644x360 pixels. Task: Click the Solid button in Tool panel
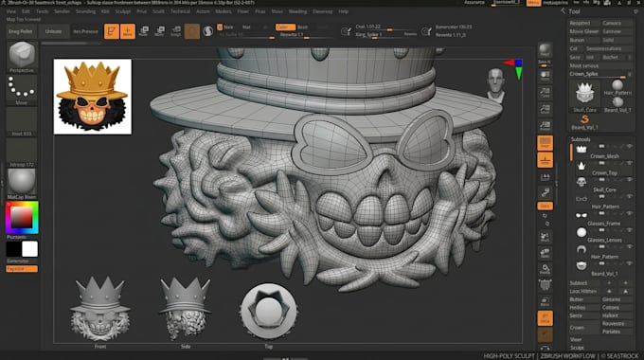(x=617, y=41)
